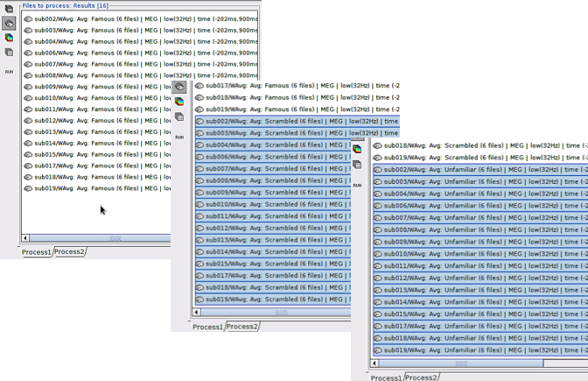The height and width of the screenshot is (381, 588).
Task: Open the Process2 tab in the middle panel
Action: 241,327
